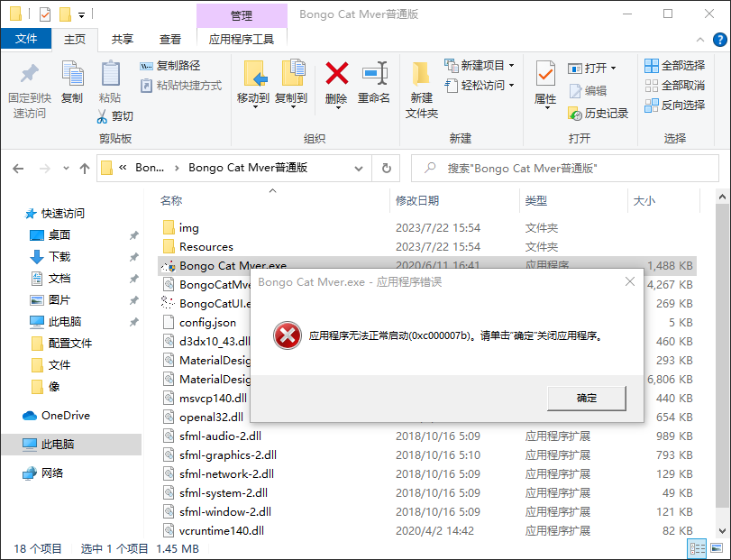Sort by Date modified (修改日期) column
The image size is (731, 560).
coord(454,201)
